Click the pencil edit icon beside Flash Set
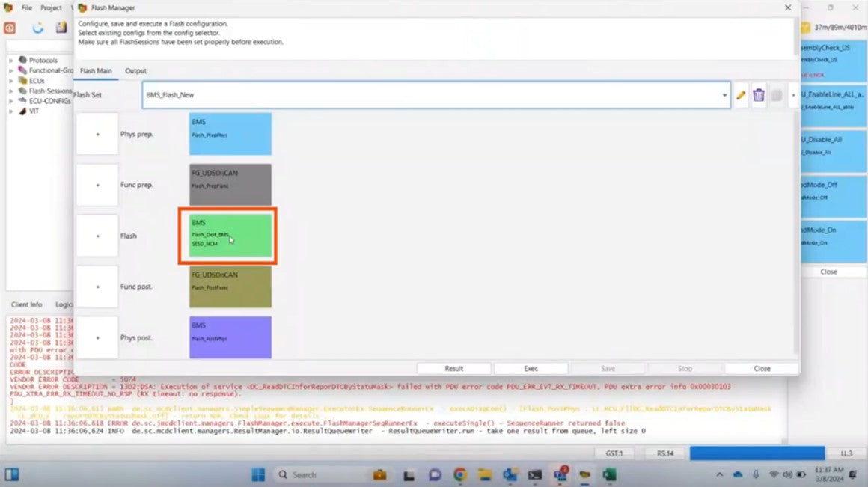Viewport: 868px width, 487px height. (x=741, y=95)
